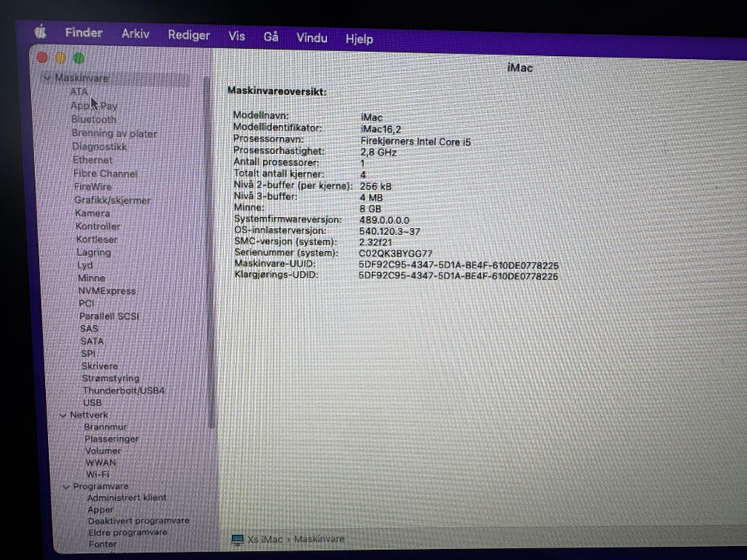Select Thunderbolt/USB4 in the sidebar
Viewport: 747px width, 560px height.
pyautogui.click(x=124, y=390)
